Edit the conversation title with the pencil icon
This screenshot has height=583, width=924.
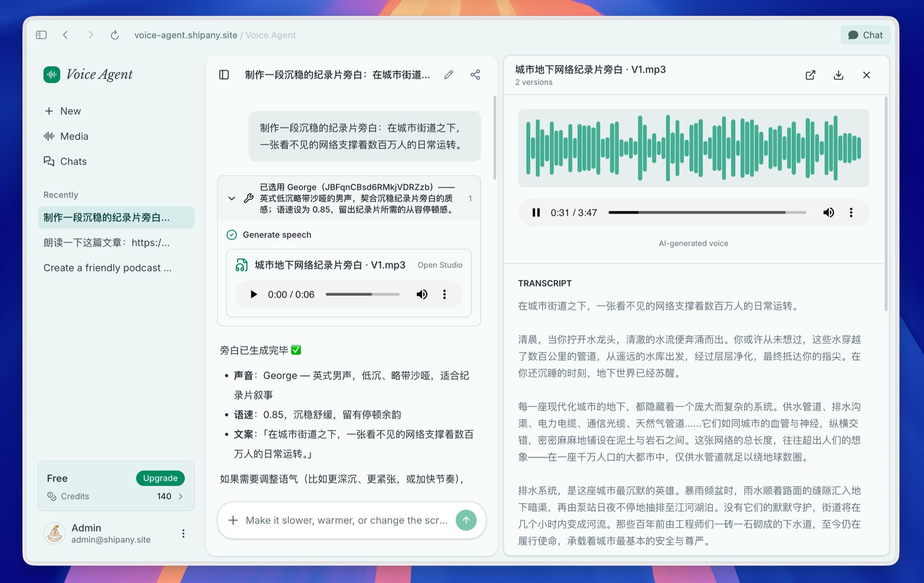pos(449,75)
